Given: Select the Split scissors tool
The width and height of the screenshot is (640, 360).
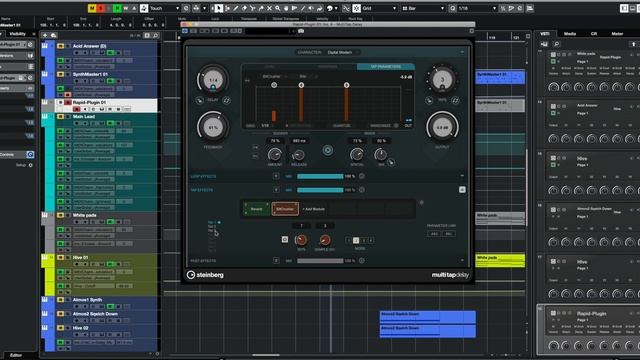Looking at the screenshot, I should coord(253,8).
